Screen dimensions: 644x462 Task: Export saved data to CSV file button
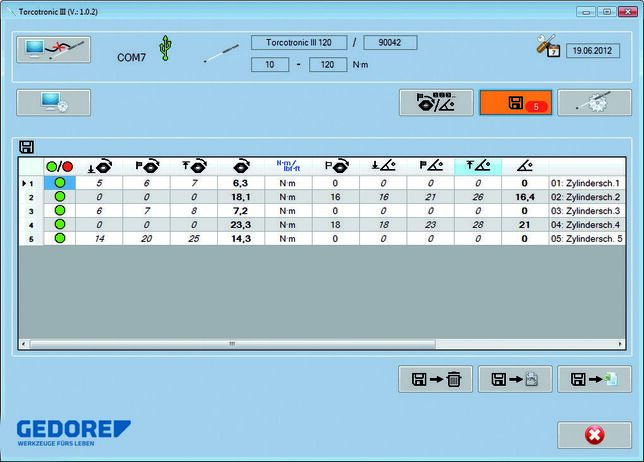click(x=514, y=379)
